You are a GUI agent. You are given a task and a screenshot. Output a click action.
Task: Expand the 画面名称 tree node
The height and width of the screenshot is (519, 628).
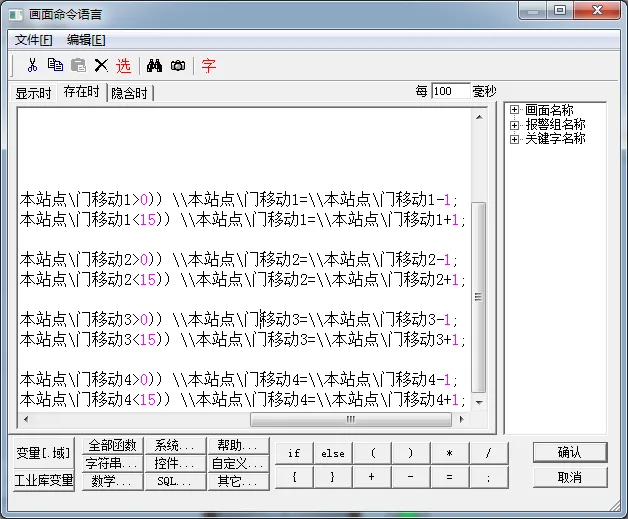[514, 110]
